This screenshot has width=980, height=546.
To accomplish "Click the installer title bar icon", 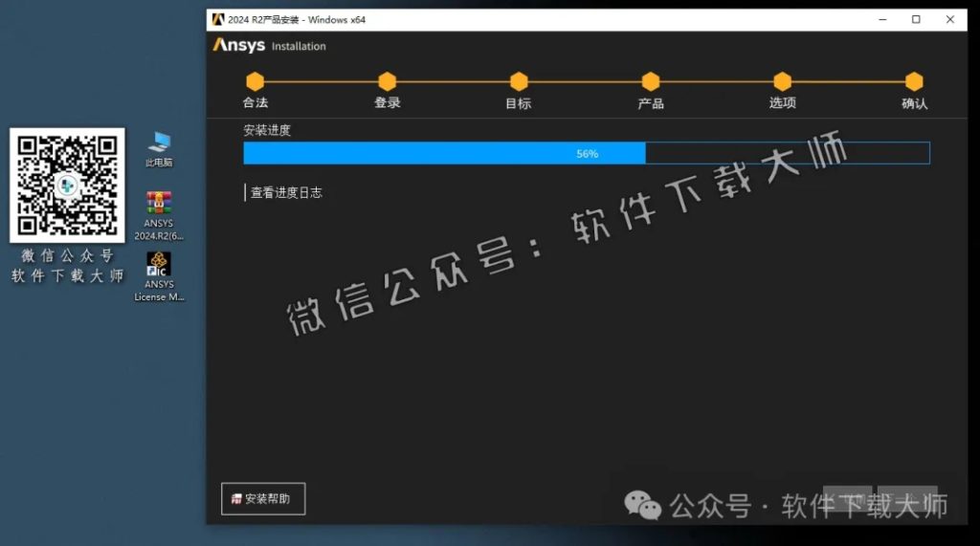I will pos(217,19).
